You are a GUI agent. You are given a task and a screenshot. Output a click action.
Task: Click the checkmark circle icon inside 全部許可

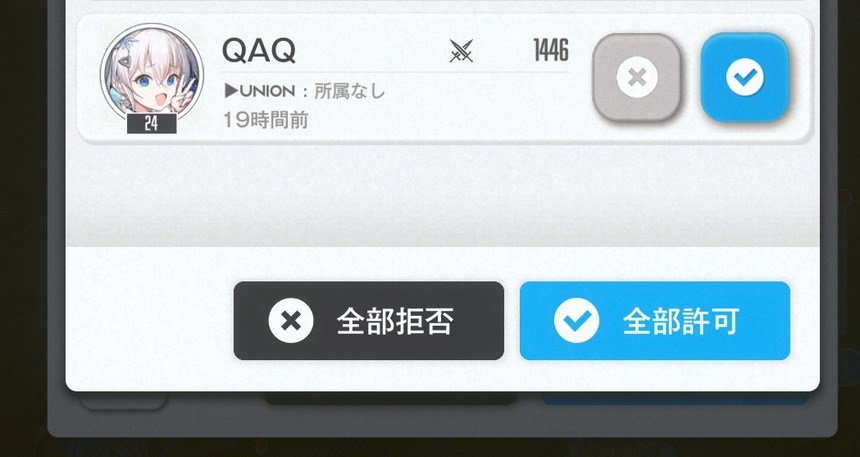coord(576,321)
